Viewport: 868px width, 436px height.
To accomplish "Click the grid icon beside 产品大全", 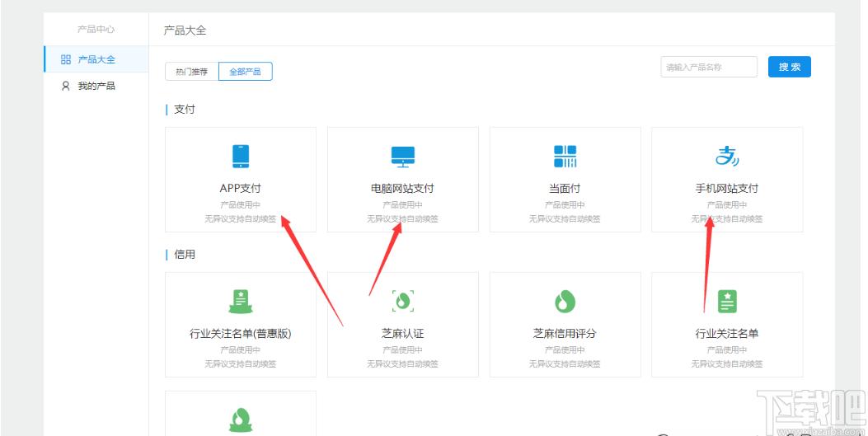I will 66,59.
